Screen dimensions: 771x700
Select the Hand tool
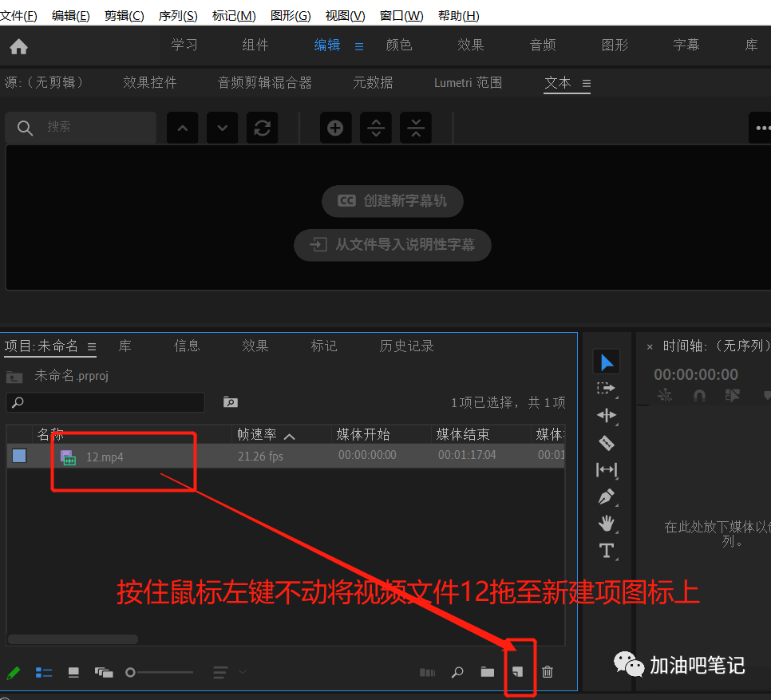pyautogui.click(x=607, y=524)
